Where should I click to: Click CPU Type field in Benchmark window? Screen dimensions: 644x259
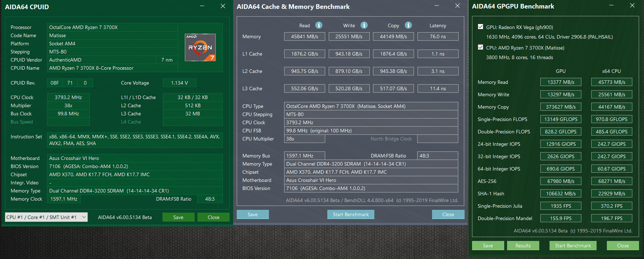click(x=371, y=106)
